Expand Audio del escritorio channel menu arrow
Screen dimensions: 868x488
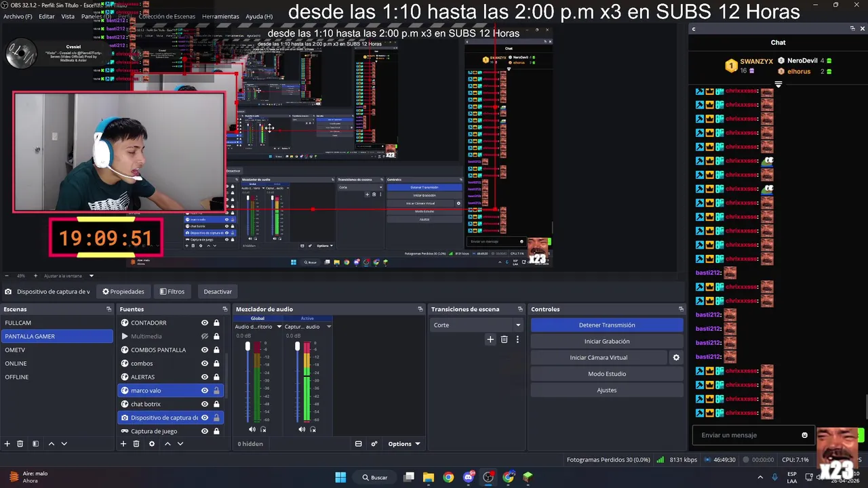click(279, 327)
